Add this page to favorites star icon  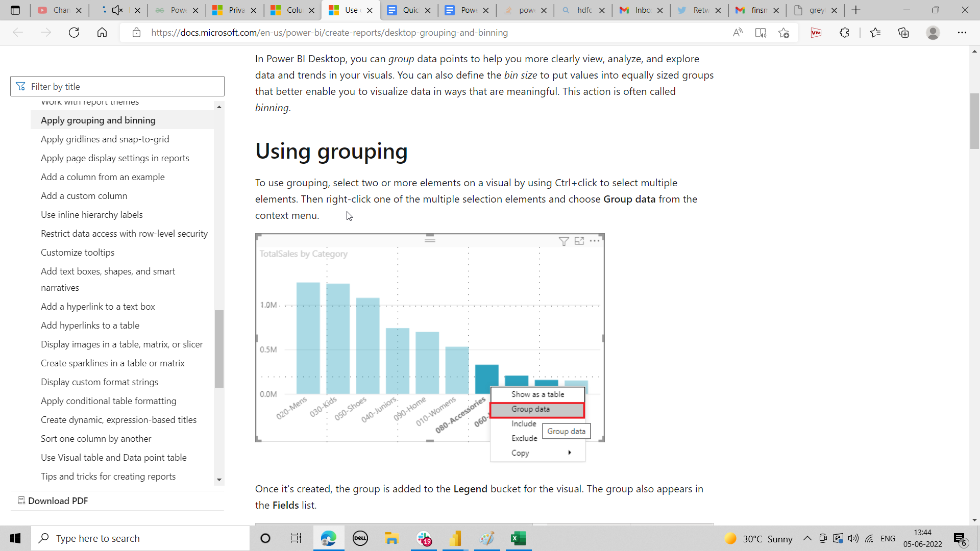click(x=784, y=33)
